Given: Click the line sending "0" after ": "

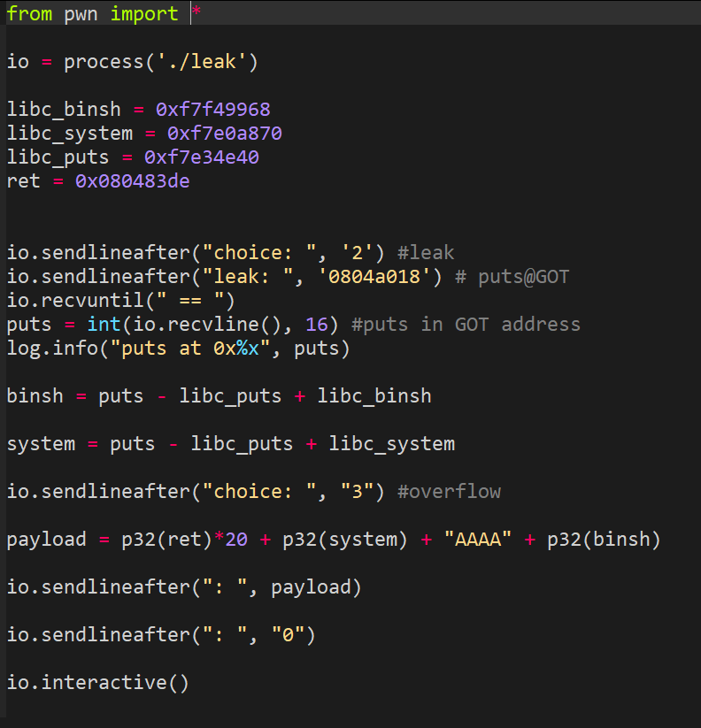Looking at the screenshot, I should click(x=161, y=635).
